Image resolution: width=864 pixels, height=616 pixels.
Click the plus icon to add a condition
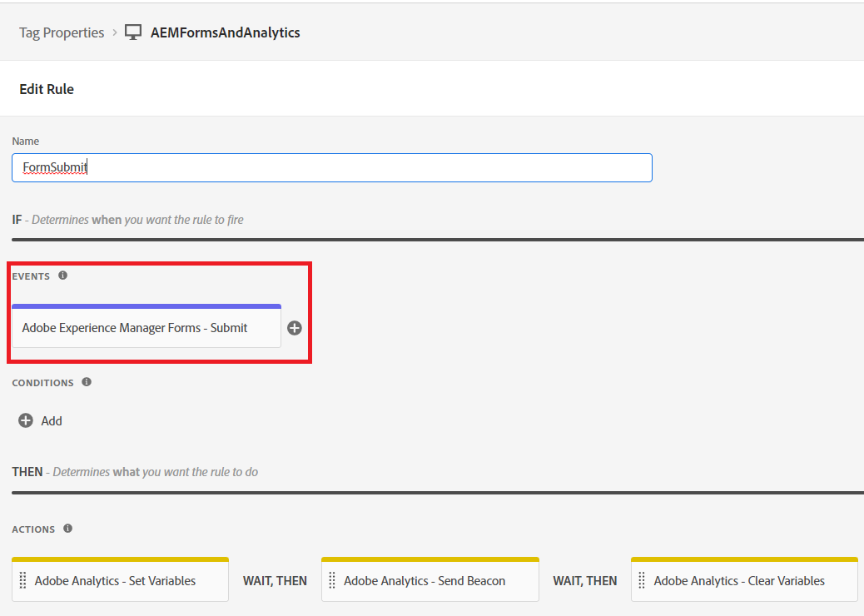(x=26, y=421)
